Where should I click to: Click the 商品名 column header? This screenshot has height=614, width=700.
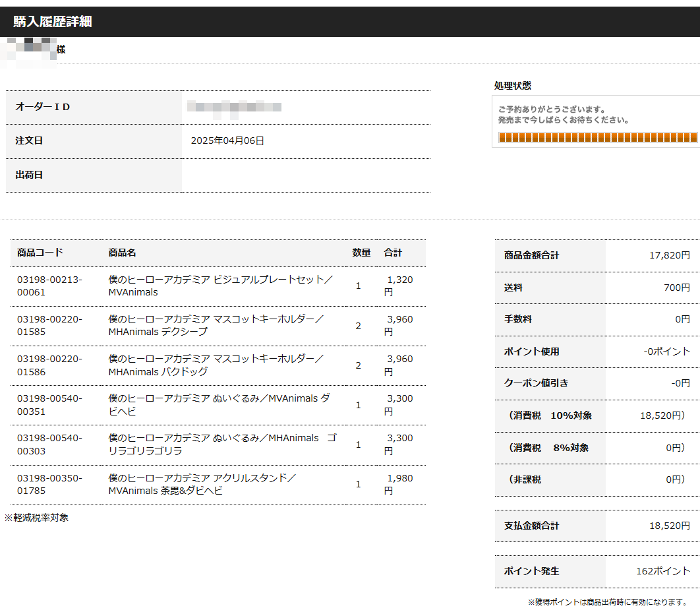[122, 253]
